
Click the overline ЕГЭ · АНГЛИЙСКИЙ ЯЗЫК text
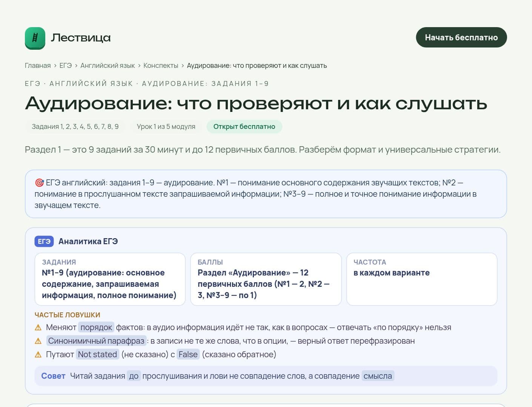(x=147, y=84)
